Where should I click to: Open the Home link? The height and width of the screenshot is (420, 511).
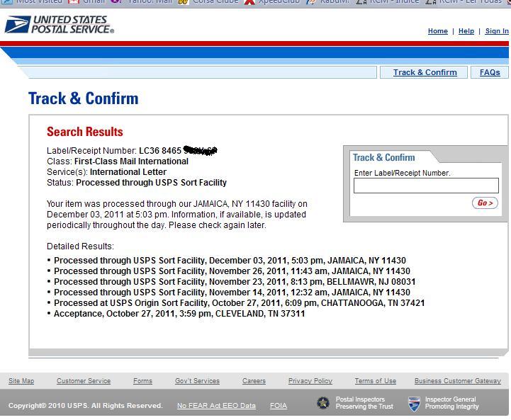pos(438,31)
